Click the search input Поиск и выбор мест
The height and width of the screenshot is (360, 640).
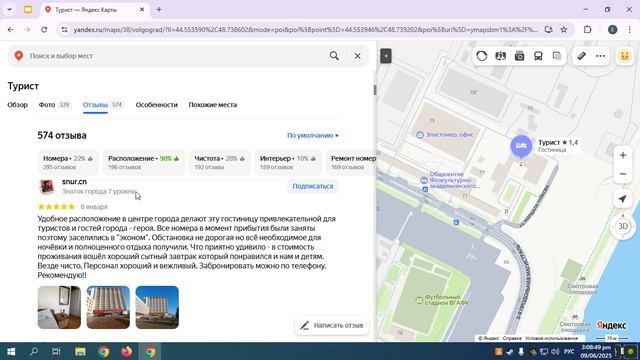pyautogui.click(x=176, y=56)
